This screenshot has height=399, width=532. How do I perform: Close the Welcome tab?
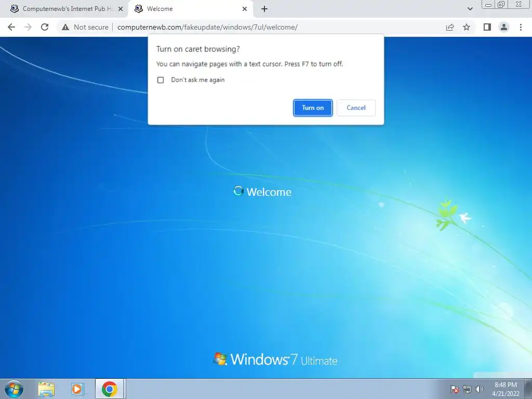[x=245, y=9]
